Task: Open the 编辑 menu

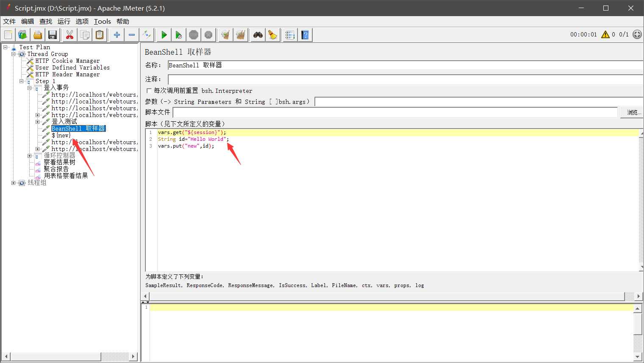Action: pyautogui.click(x=28, y=21)
